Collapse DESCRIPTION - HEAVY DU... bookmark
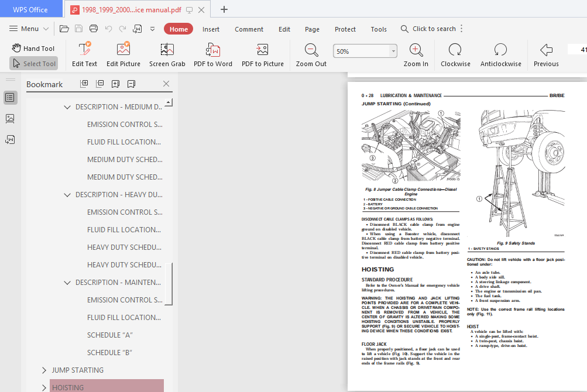 click(67, 195)
